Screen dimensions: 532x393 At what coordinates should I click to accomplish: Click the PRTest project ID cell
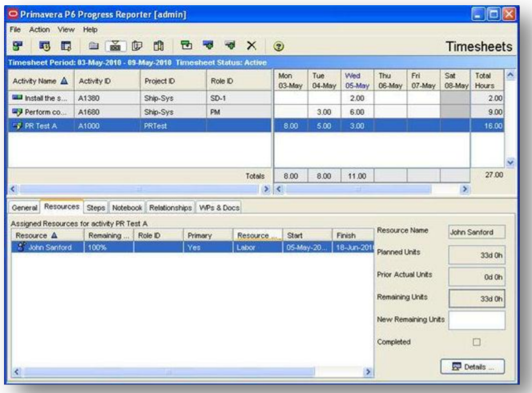[173, 126]
